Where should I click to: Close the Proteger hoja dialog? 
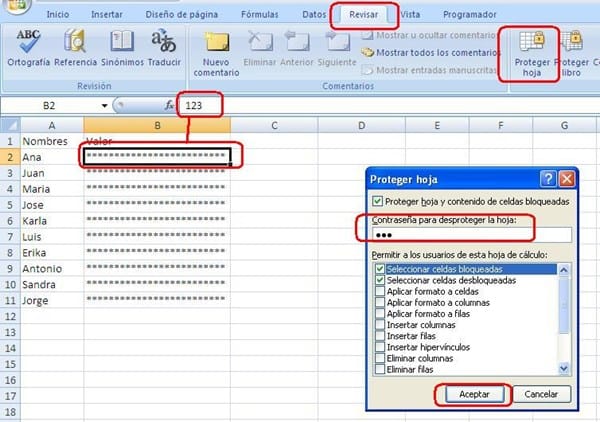pyautogui.click(x=567, y=179)
